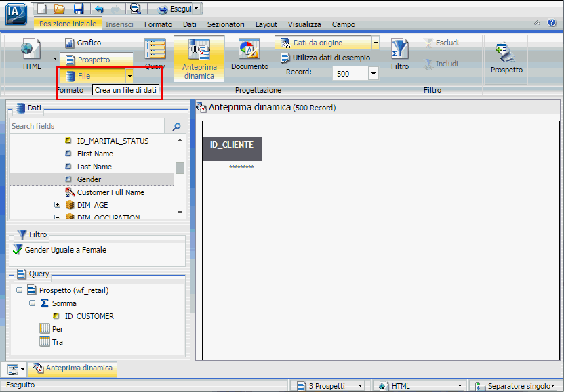Screen dimensions: 564x392
Task: Expand the HTML format dropdown arrow
Action: click(55, 58)
